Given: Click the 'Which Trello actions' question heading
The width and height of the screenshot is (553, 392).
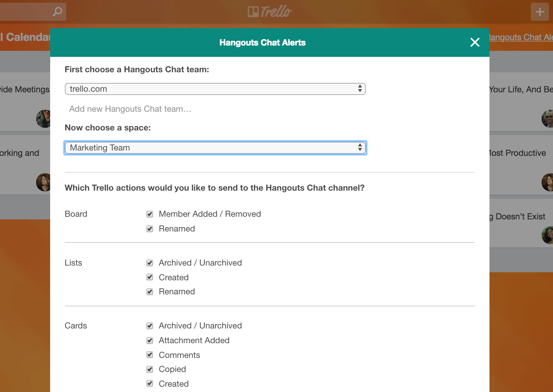Looking at the screenshot, I should (x=214, y=188).
